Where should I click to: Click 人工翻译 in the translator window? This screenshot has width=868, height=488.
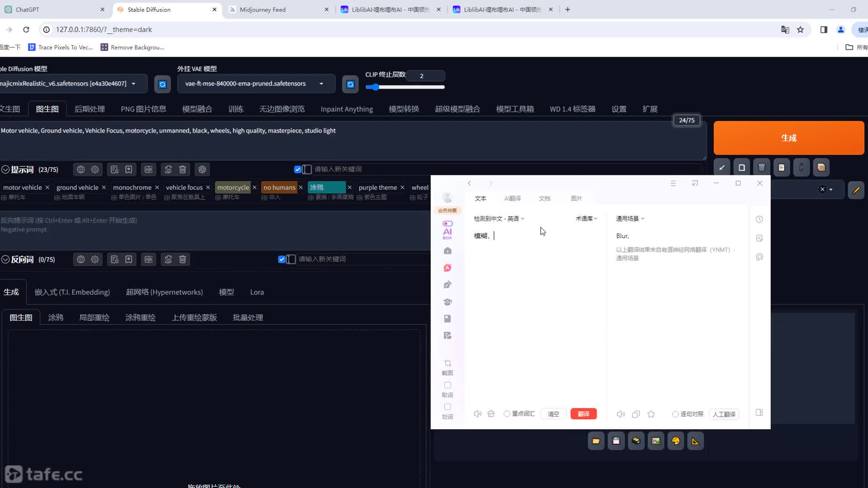(x=724, y=414)
